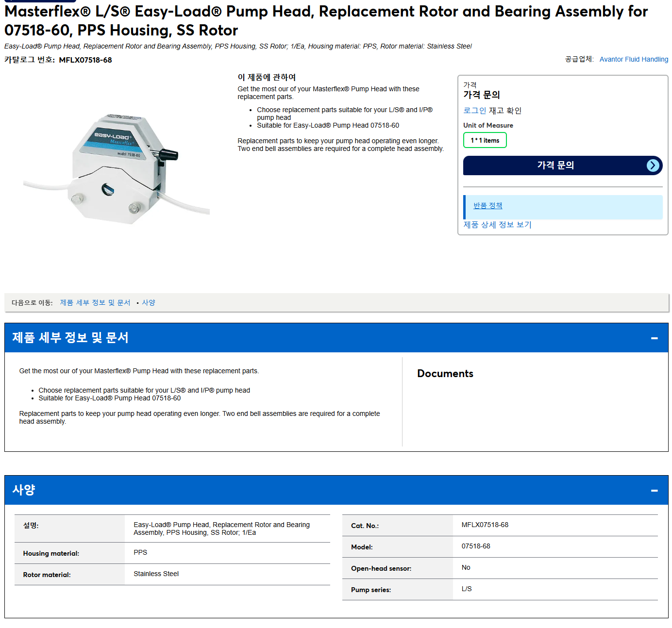This screenshot has height=628, width=672.
Task: Click the Unit of Measure label
Action: tap(488, 125)
